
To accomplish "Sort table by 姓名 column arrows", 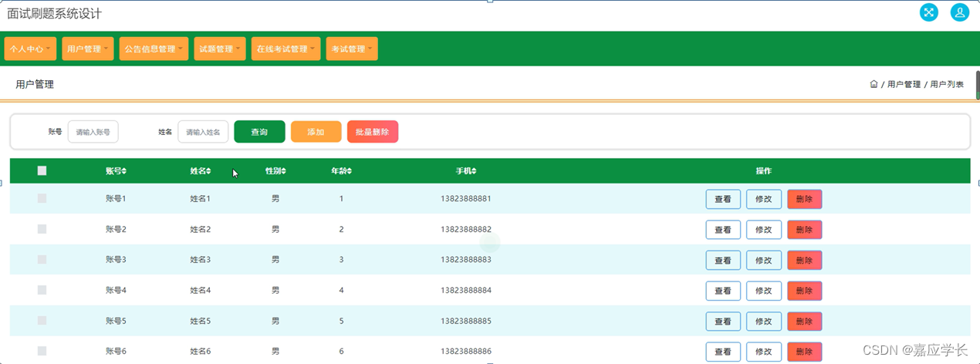I will [209, 171].
